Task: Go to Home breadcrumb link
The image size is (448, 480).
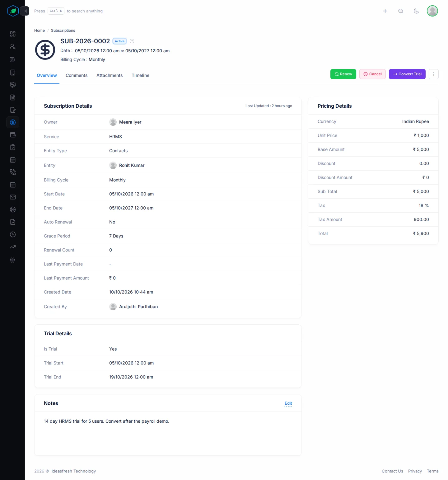Action: coord(40,31)
